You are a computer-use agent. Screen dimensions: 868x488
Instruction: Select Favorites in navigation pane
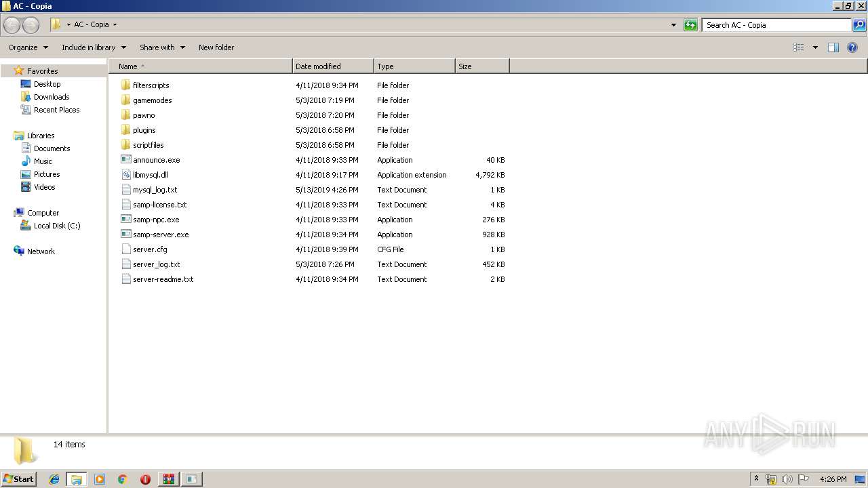coord(42,71)
